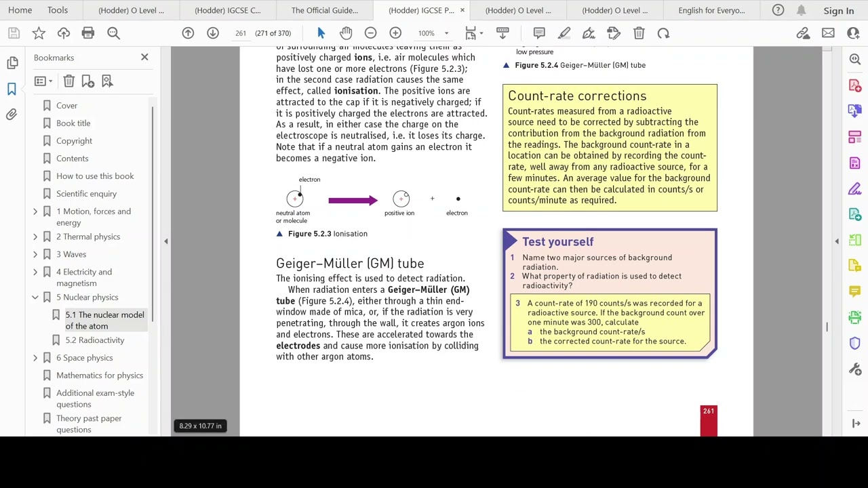
Task: Go to previous page arrow
Action: [x=188, y=33]
